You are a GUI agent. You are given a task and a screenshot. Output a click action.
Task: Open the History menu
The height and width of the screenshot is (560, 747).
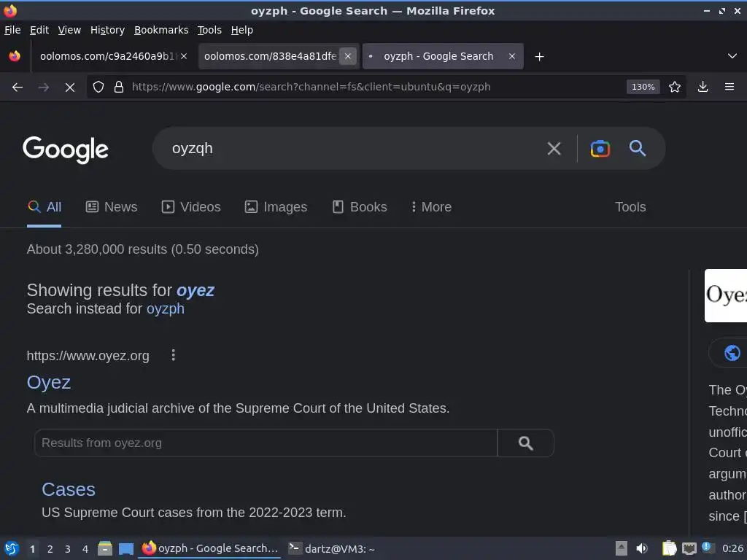(107, 30)
